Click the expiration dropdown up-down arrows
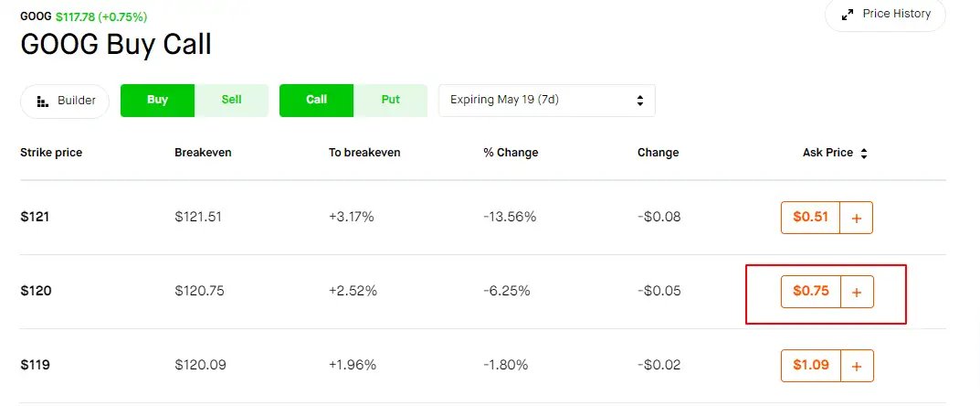The image size is (980, 406). point(640,100)
